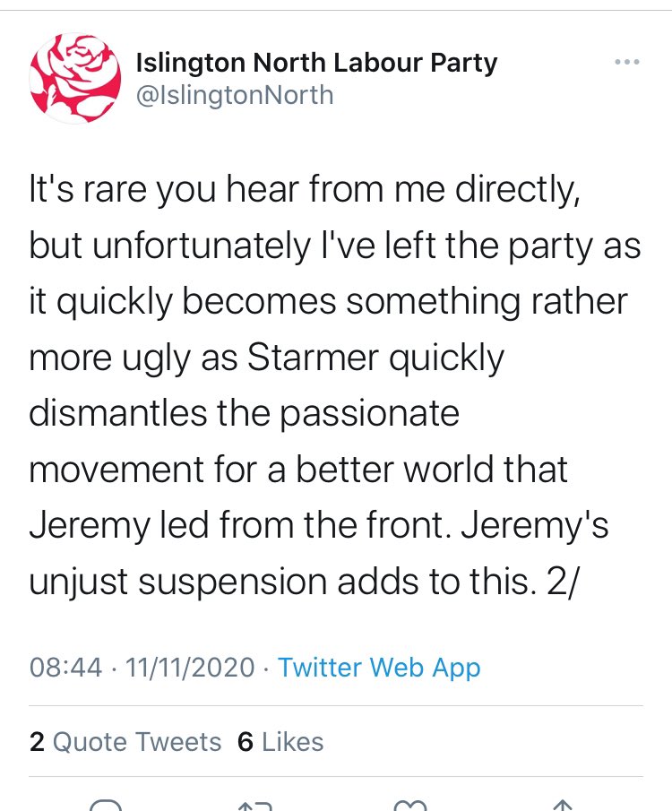This screenshot has width=672, height=811.
Task: Click the number 6 beside Likes
Action: (245, 742)
